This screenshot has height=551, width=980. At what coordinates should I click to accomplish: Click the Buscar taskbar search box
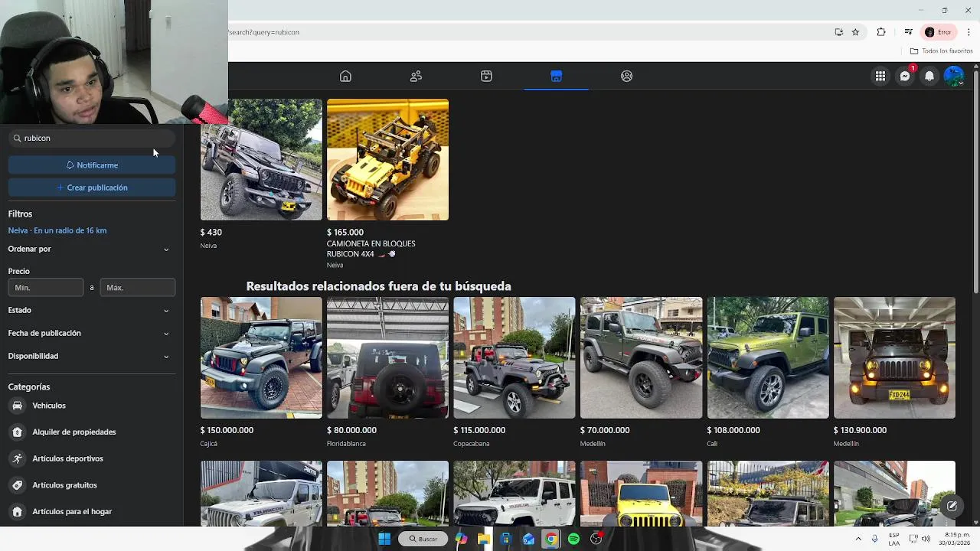click(423, 539)
